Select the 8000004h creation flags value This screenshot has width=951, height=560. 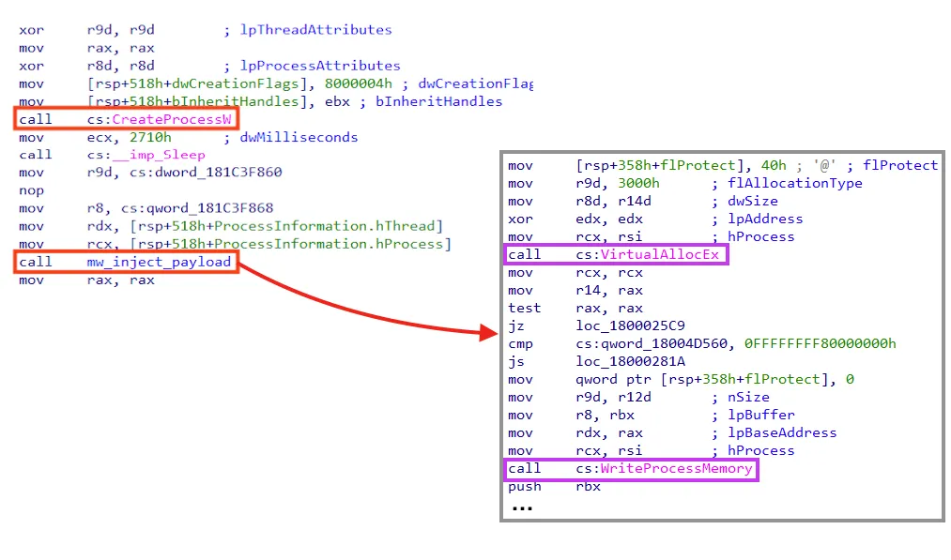359,83
